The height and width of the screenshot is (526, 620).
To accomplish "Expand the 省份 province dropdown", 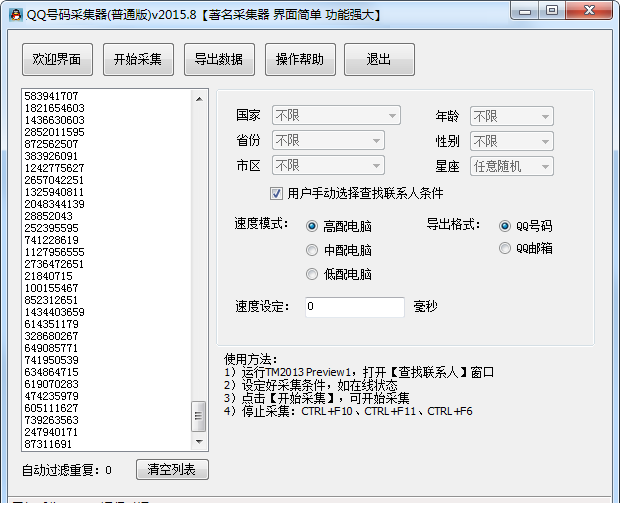I will (328, 140).
